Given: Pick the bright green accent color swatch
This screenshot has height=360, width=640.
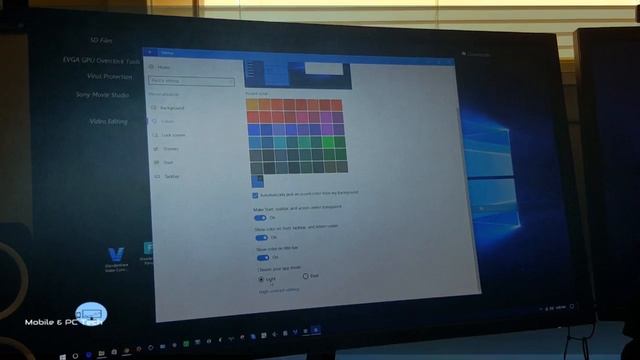Looking at the screenshot, I should coord(328,142).
